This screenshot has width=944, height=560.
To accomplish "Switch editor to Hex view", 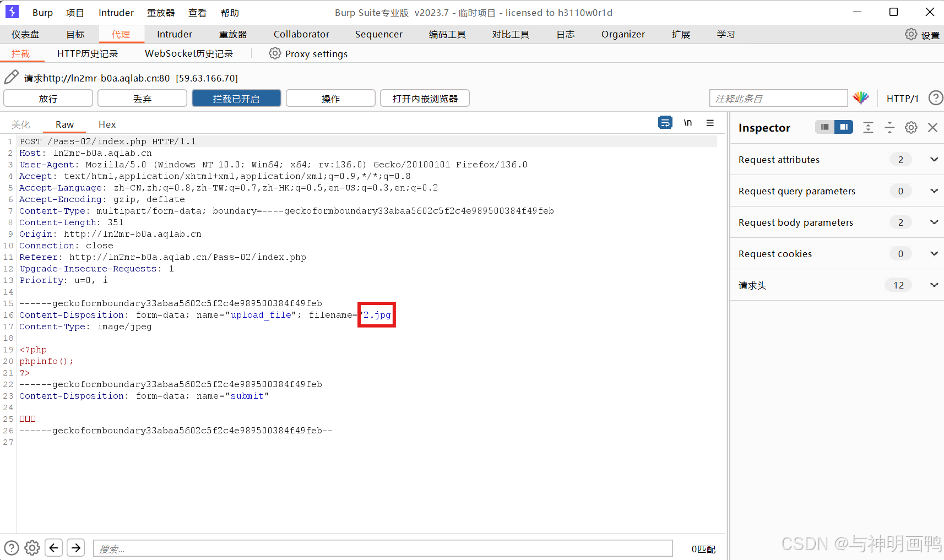I will (x=107, y=124).
